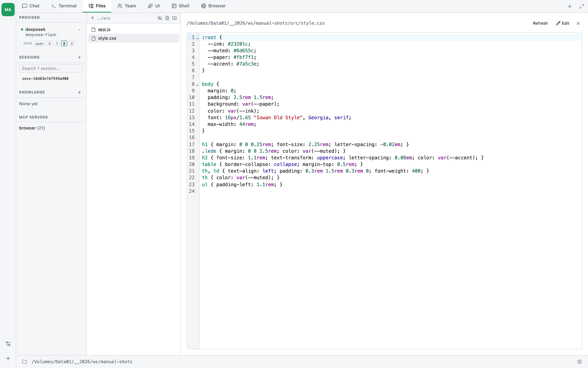Add a knowledge item with plus
The width and height of the screenshot is (588, 368).
click(79, 92)
